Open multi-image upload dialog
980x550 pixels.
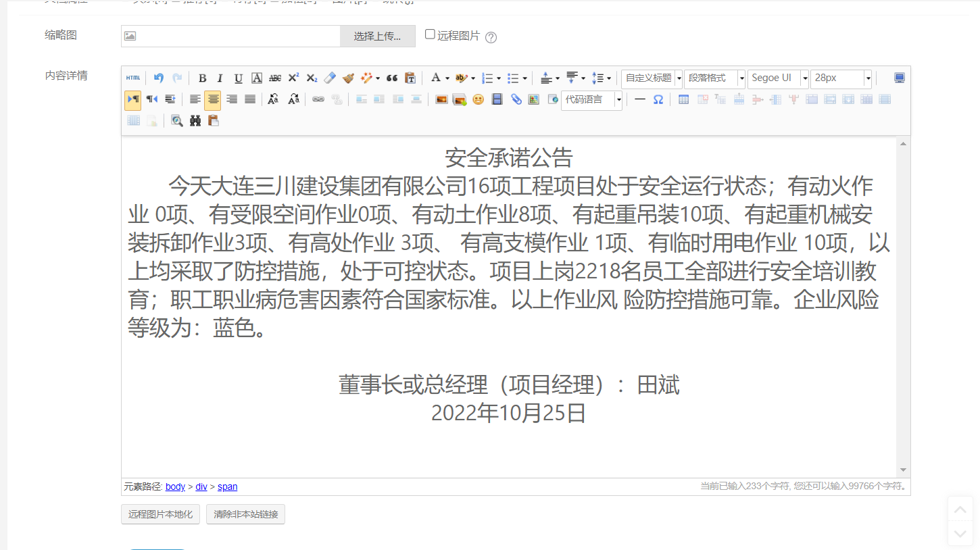tap(460, 99)
